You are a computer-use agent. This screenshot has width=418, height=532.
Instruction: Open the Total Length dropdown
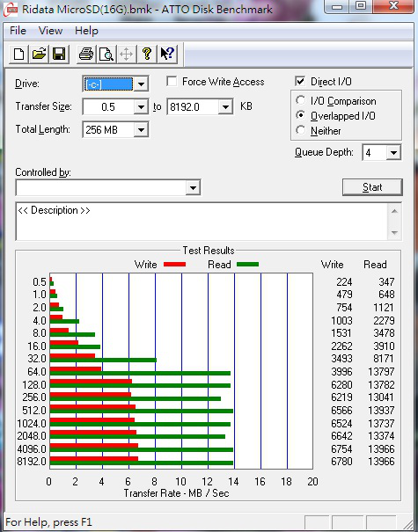coord(141,129)
